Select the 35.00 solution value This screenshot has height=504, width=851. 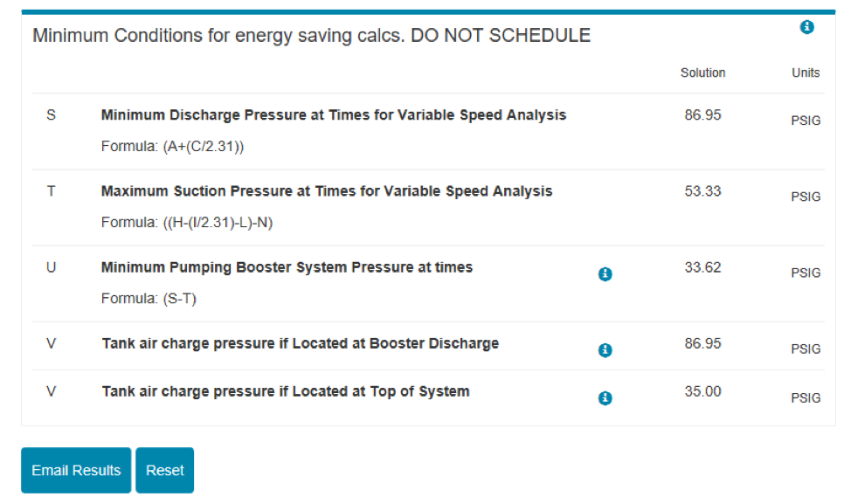tap(702, 391)
